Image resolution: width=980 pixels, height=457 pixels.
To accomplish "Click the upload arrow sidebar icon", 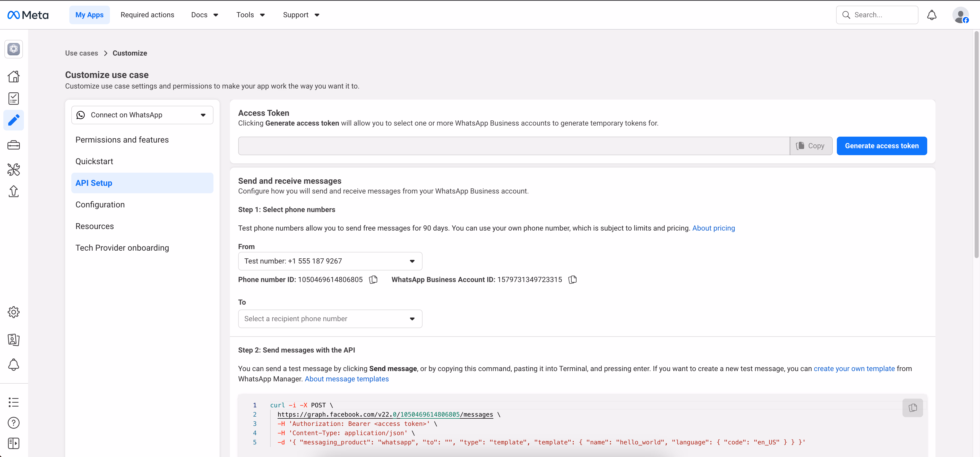I will pos(14,191).
